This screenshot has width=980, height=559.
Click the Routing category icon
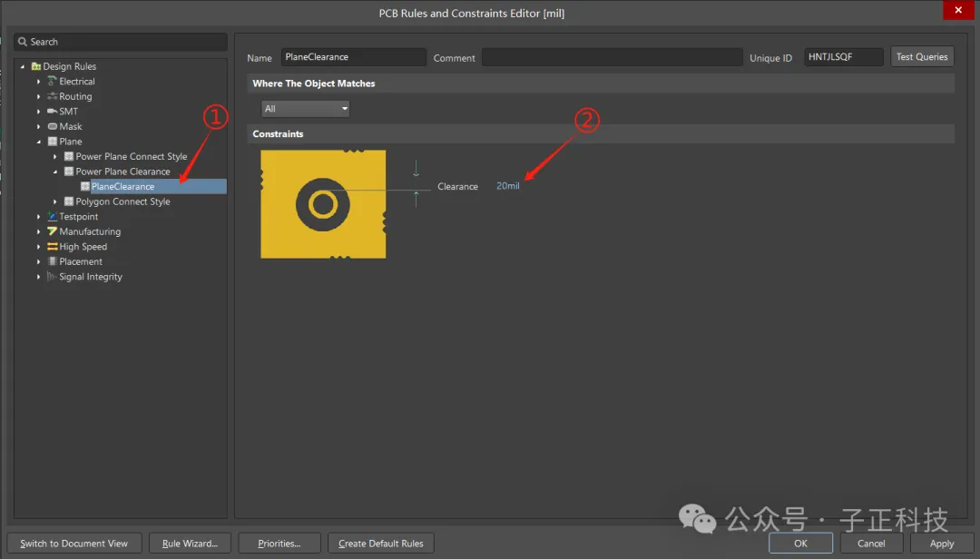coord(53,96)
